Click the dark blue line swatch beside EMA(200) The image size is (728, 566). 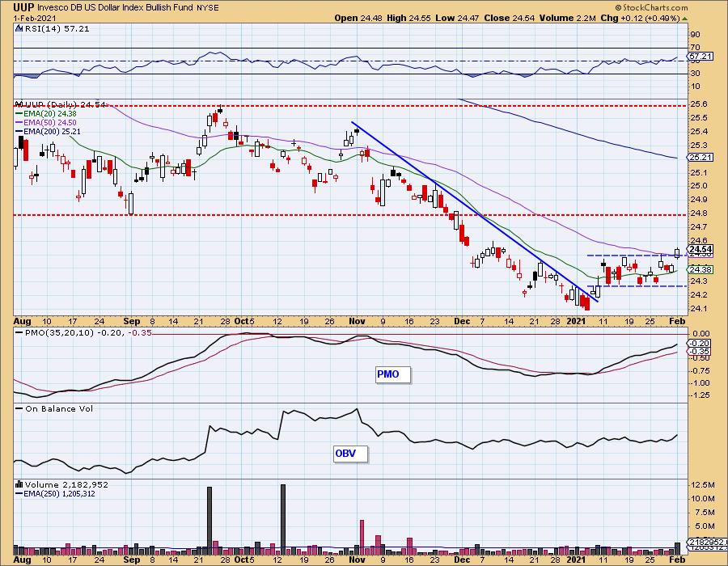pos(19,132)
